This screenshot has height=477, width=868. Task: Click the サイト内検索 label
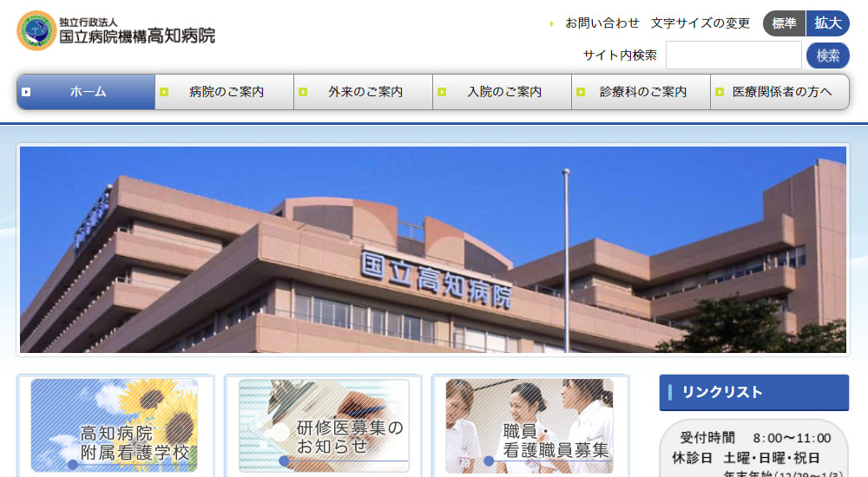point(620,56)
